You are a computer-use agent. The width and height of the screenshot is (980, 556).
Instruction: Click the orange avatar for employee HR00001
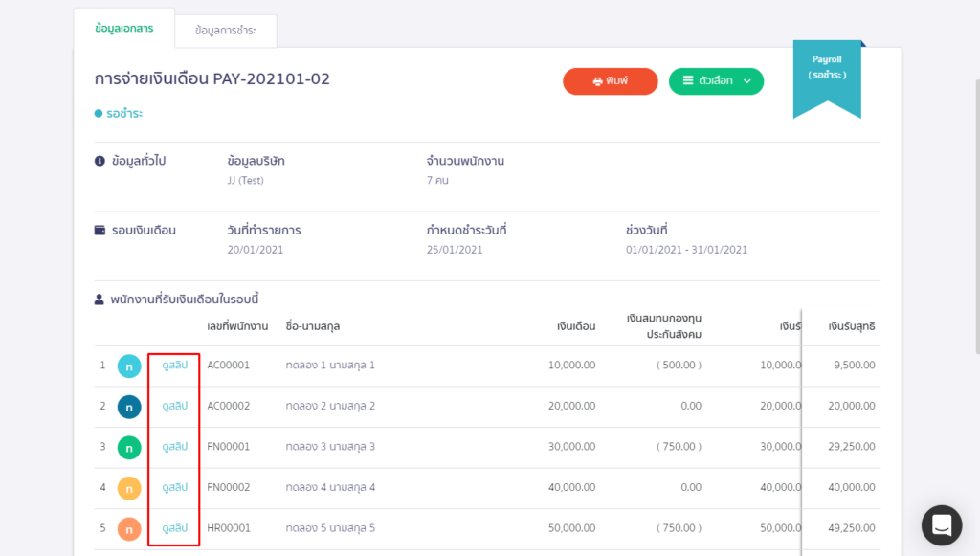(x=129, y=529)
